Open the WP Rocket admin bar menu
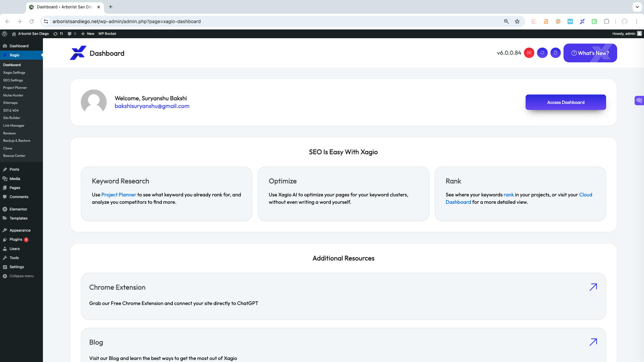This screenshot has width=644, height=362. click(107, 34)
